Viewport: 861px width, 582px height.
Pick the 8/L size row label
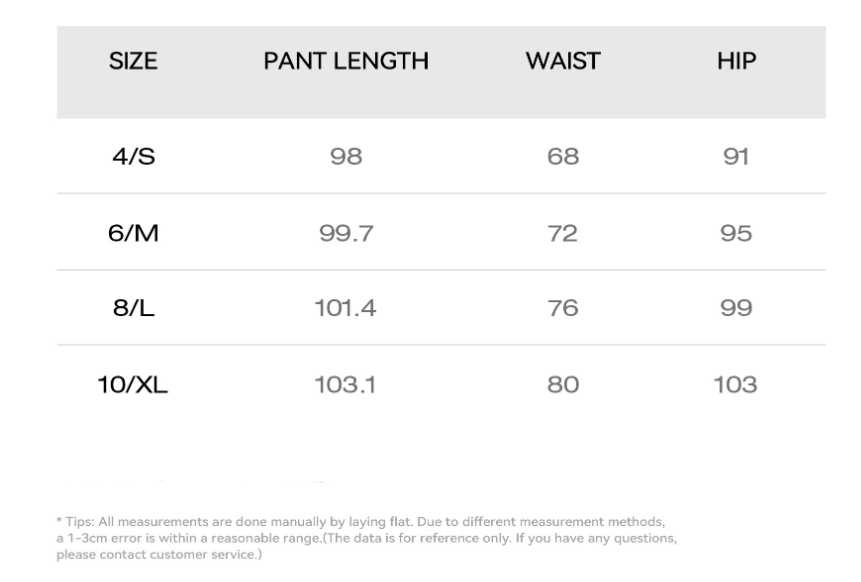tap(133, 308)
